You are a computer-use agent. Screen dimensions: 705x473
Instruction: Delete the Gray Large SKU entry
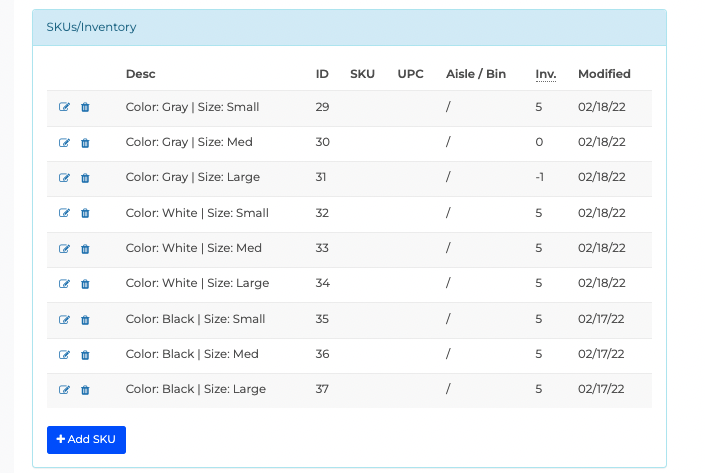[85, 178]
